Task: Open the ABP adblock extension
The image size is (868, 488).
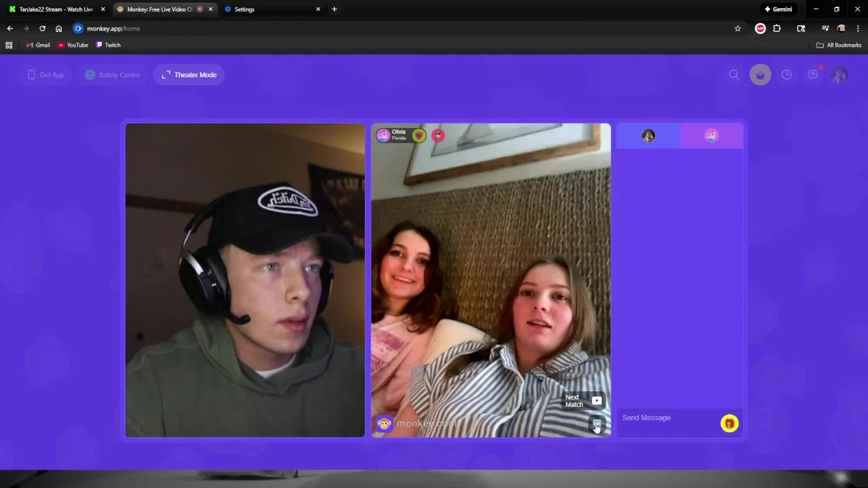Action: (x=760, y=28)
